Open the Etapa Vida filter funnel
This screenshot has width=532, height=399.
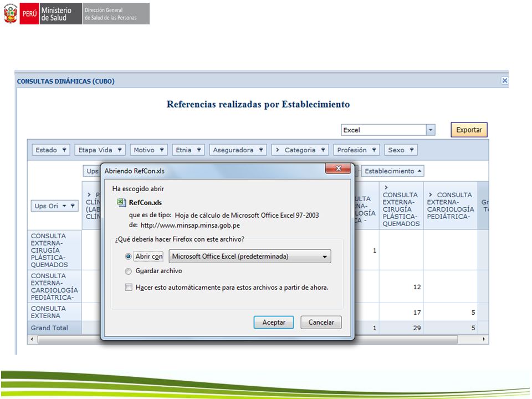coord(120,150)
